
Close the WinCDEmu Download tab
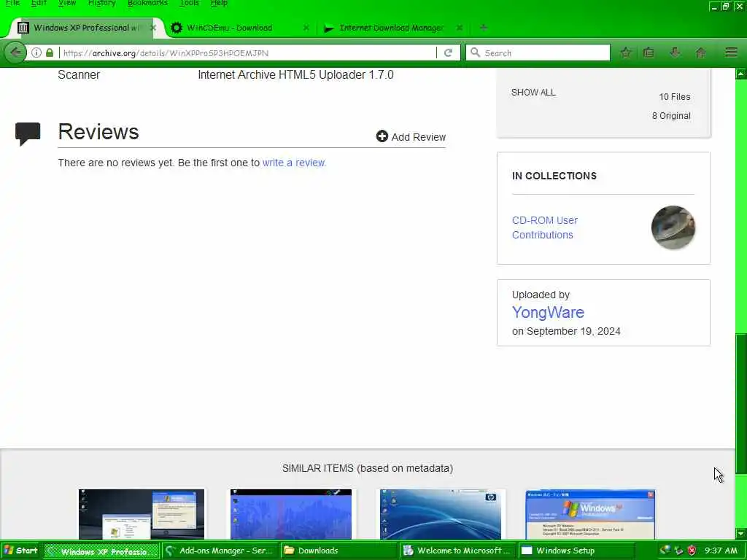point(306,28)
